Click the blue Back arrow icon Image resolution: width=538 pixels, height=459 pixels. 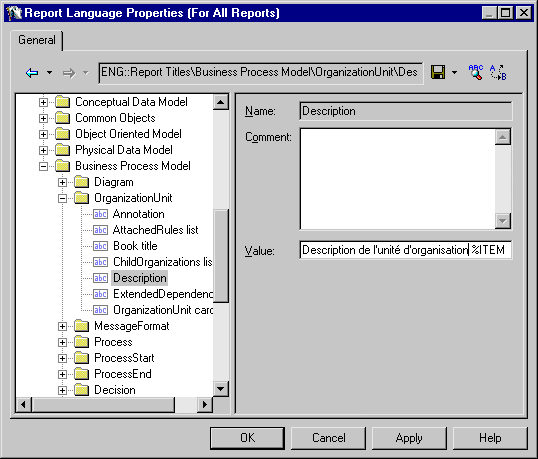32,73
